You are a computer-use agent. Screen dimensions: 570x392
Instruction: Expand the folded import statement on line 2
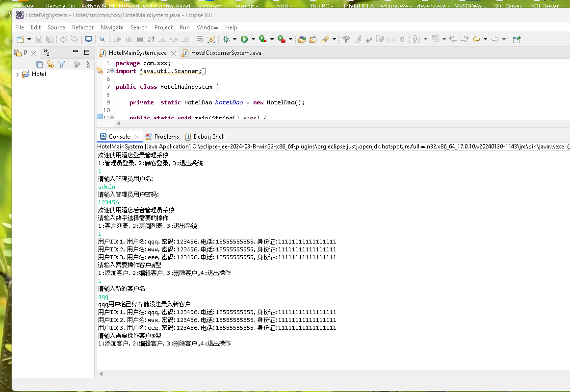111,71
